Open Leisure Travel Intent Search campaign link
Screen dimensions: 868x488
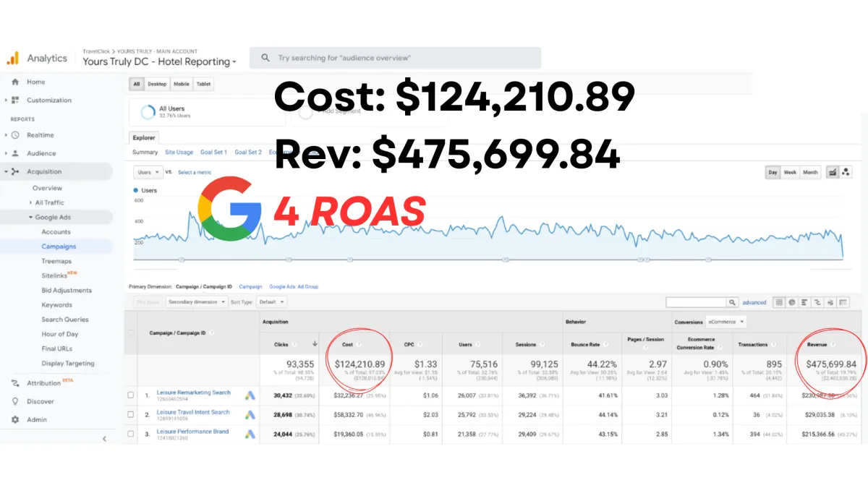coord(192,412)
